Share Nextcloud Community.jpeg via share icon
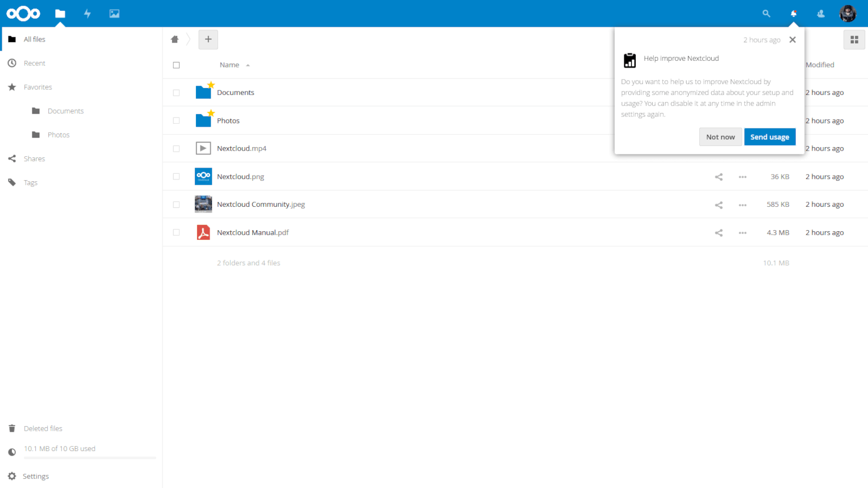Viewport: 868px width, 488px height. [x=719, y=205]
